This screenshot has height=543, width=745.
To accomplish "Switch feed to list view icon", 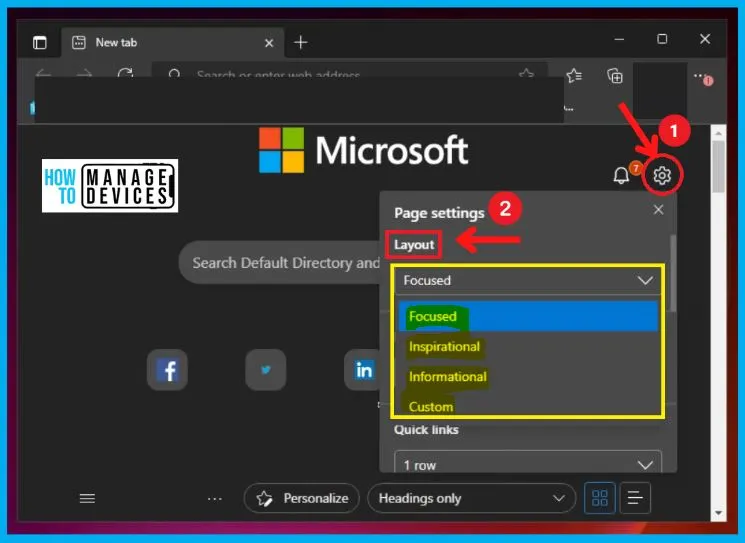I will tap(635, 498).
